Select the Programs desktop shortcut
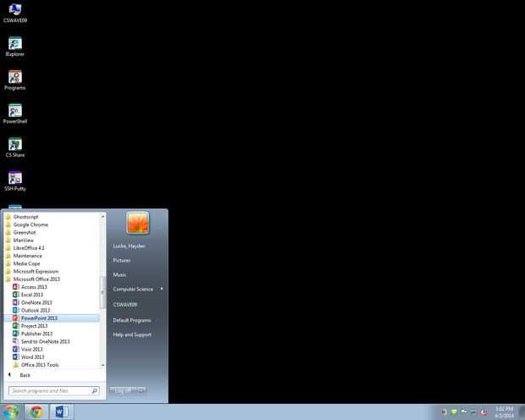This screenshot has width=525, height=420. [x=15, y=80]
